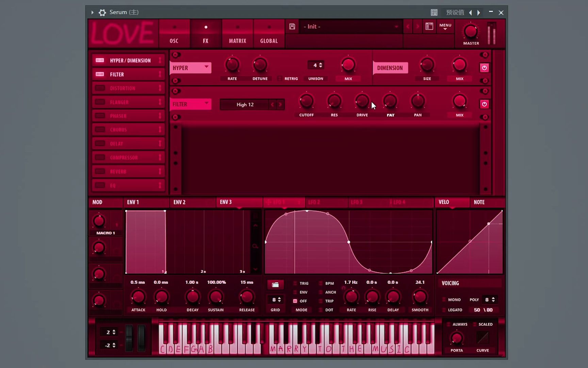Enable the EQ effect in rack list
Viewport: 588px width, 368px height.
pyautogui.click(x=100, y=185)
